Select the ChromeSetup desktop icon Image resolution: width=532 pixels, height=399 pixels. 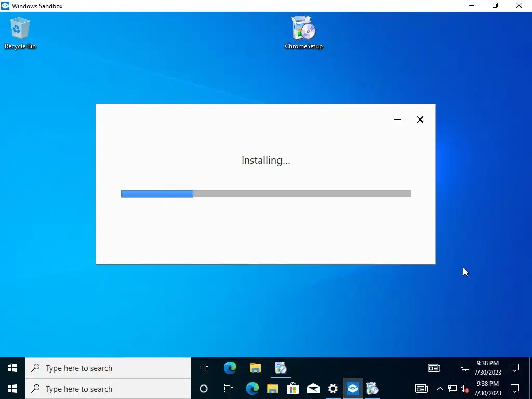coord(303,33)
